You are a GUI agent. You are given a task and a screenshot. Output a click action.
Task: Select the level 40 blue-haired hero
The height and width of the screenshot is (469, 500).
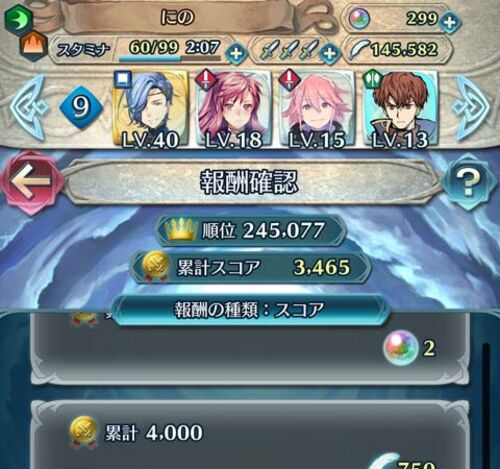[151, 109]
